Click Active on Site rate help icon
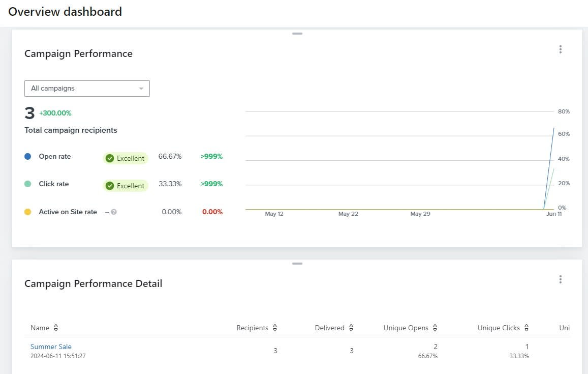588x374 pixels. tap(114, 212)
